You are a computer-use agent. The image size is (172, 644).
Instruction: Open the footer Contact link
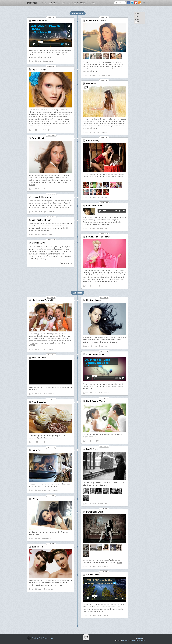(46, 638)
